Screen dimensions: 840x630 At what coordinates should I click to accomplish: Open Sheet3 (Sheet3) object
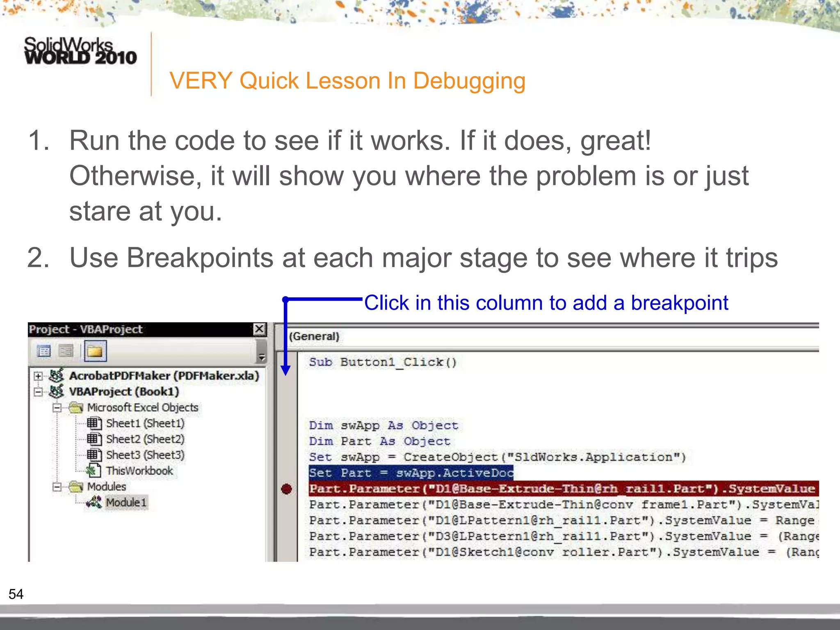[145, 455]
